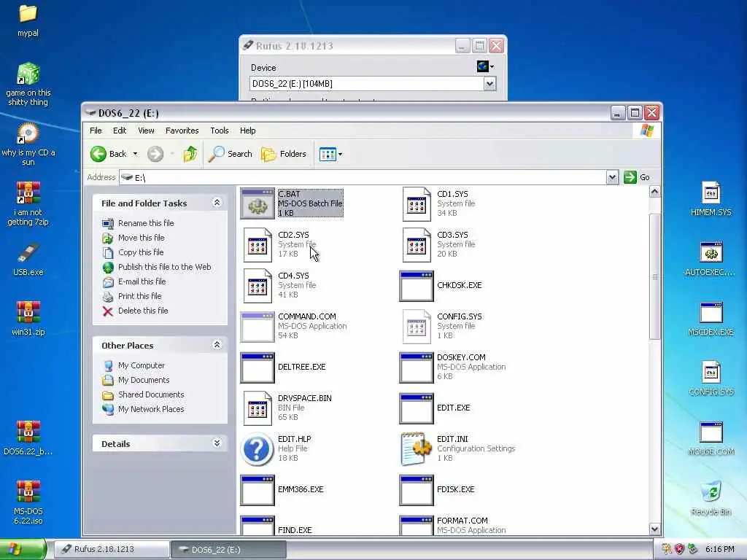Open My Computer from Other Places
Viewport: 747px width, 560px height.
point(142,365)
